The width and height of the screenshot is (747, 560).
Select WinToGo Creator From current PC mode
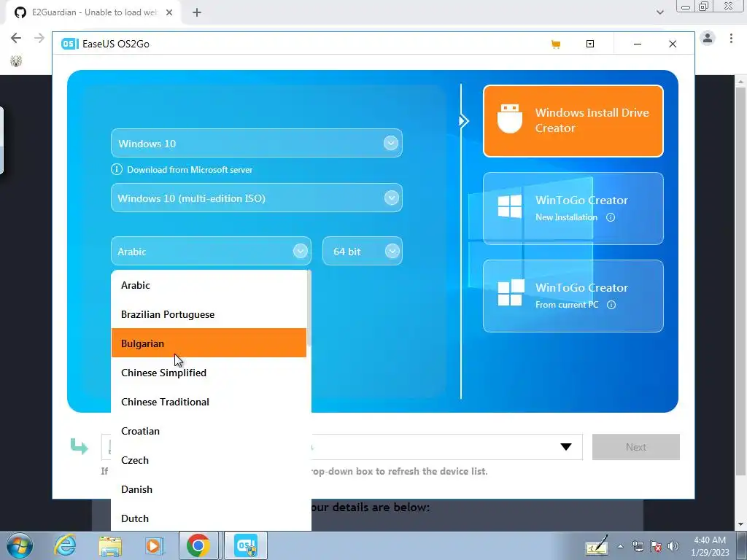tap(573, 296)
